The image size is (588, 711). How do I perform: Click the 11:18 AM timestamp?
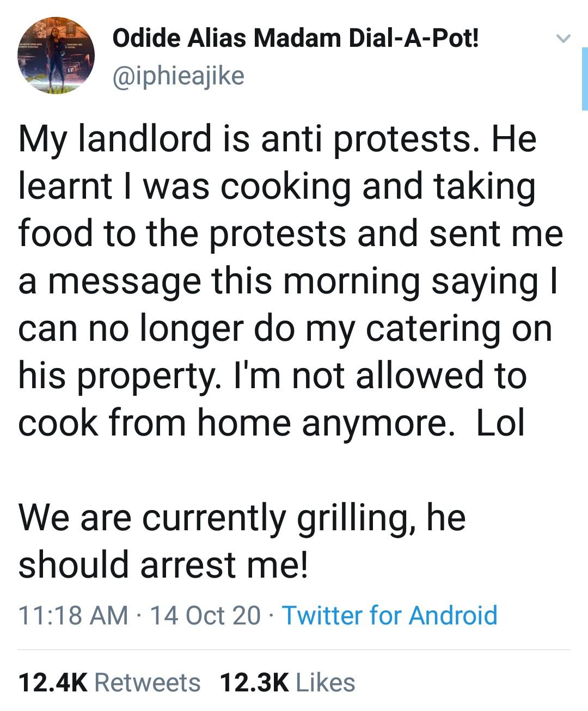point(73,615)
